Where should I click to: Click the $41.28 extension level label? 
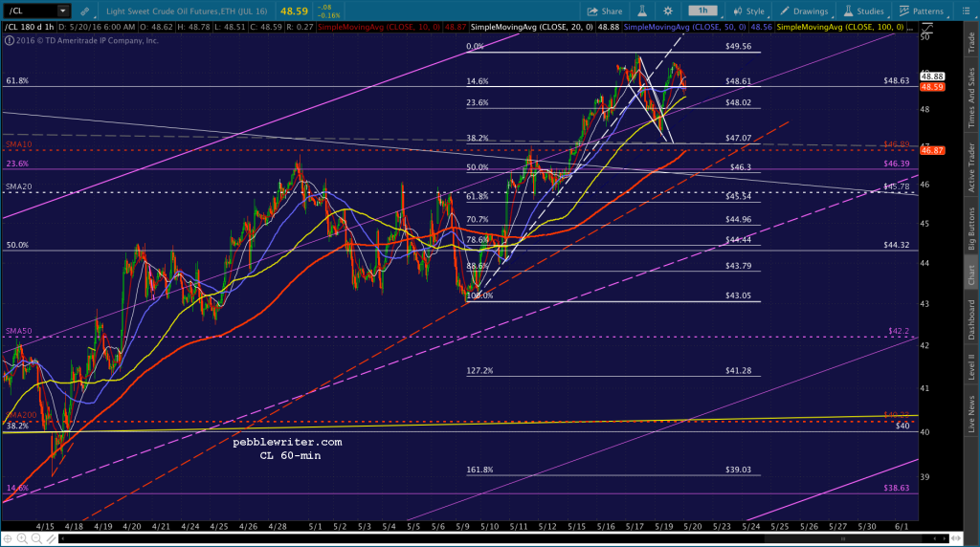tap(738, 370)
